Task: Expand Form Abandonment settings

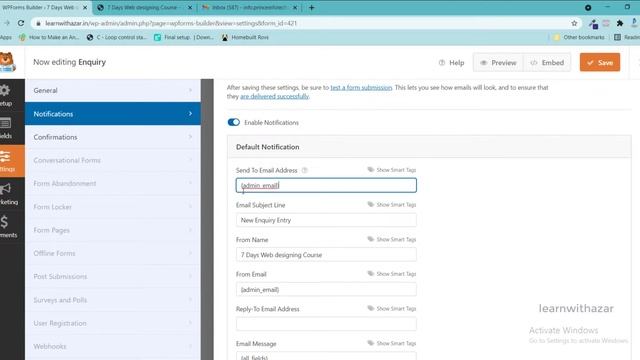Action: (113, 184)
